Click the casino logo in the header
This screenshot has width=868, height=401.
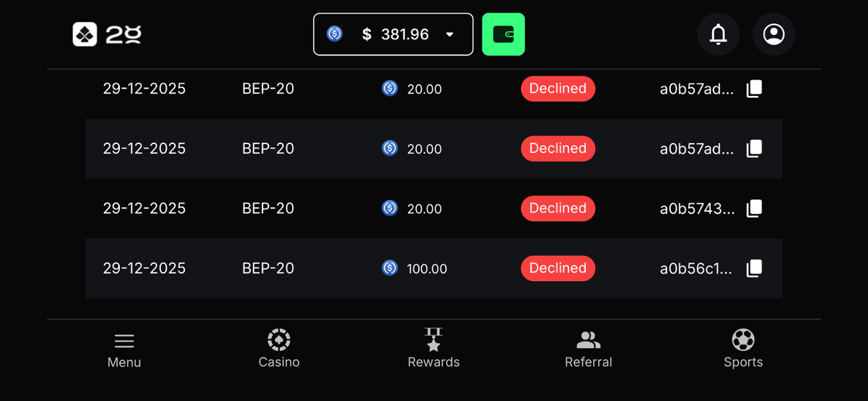(107, 34)
